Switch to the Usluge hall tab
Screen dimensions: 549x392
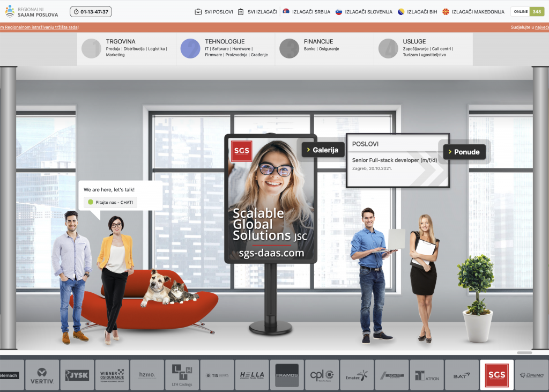pyautogui.click(x=424, y=49)
